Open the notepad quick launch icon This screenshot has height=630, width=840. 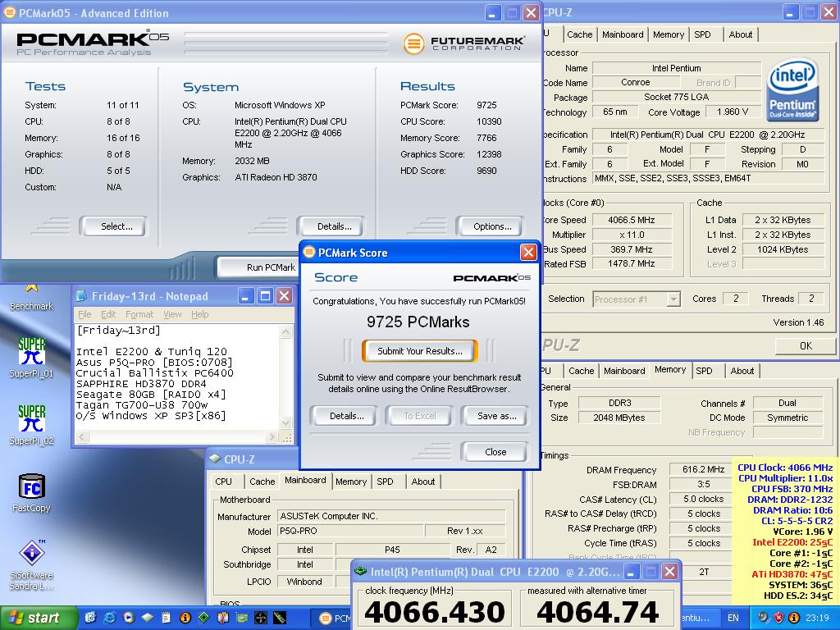pos(166,618)
